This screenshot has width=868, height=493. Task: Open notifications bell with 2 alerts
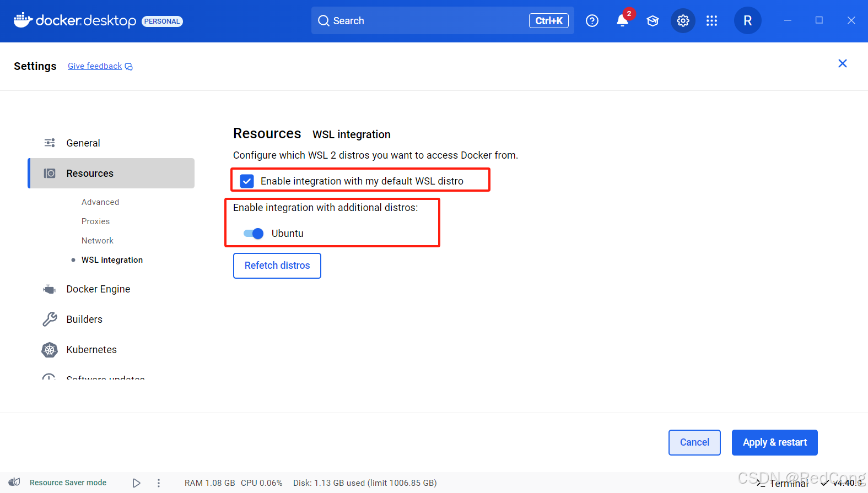622,21
